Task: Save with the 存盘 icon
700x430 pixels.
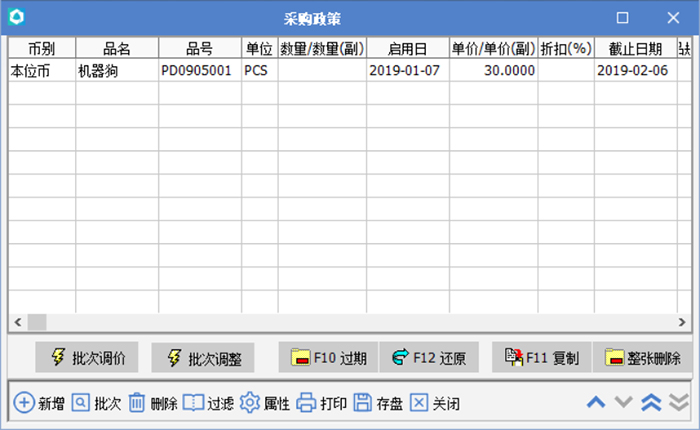Action: [x=363, y=403]
